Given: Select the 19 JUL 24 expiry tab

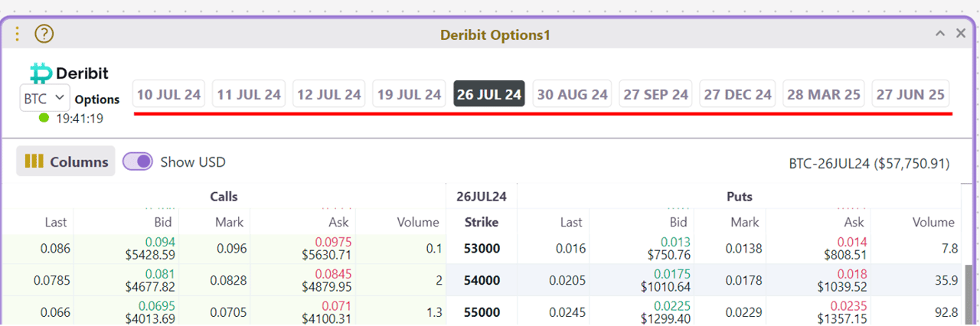Looking at the screenshot, I should pos(410,94).
